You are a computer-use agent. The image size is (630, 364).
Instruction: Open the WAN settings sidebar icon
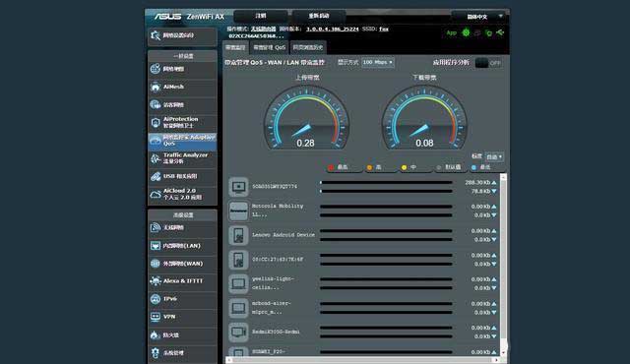coord(156,264)
